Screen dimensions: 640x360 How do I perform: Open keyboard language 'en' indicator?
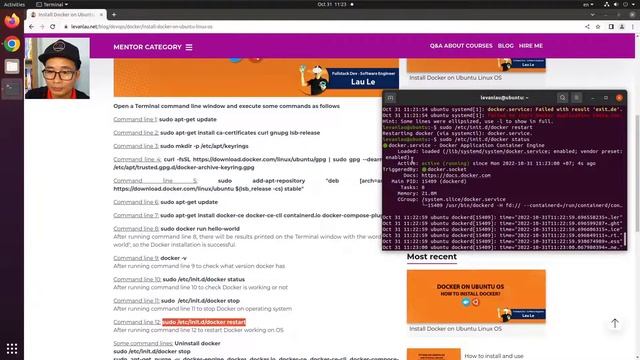point(588,4)
